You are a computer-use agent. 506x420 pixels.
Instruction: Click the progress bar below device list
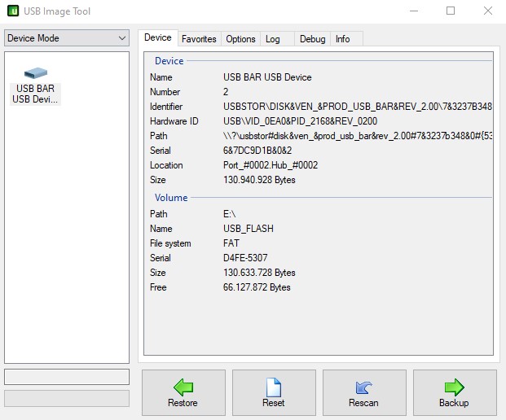[x=67, y=377]
